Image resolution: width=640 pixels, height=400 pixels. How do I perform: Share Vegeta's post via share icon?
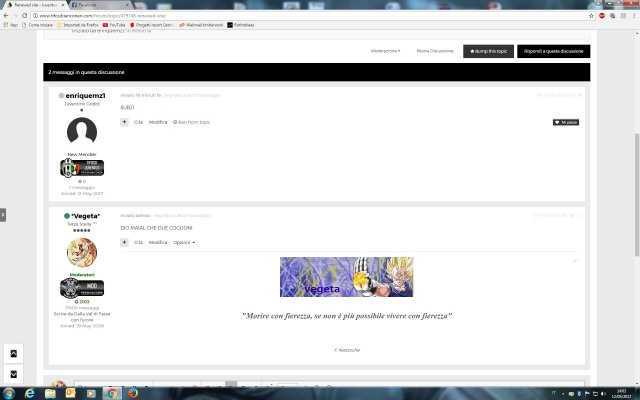point(572,216)
